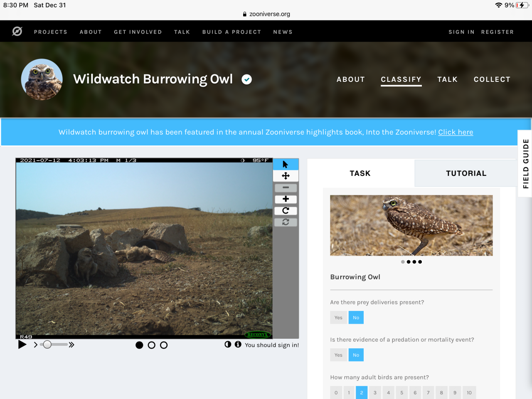Answer Yes for predation or mortality event

pos(338,355)
